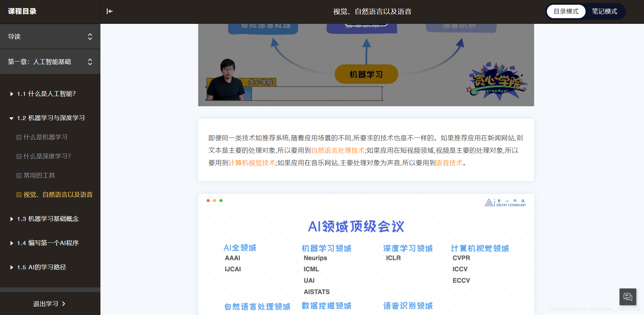The width and height of the screenshot is (644, 315).
Task: Expand lesson 1.3 机器学习基础概念
Action: tap(11, 219)
